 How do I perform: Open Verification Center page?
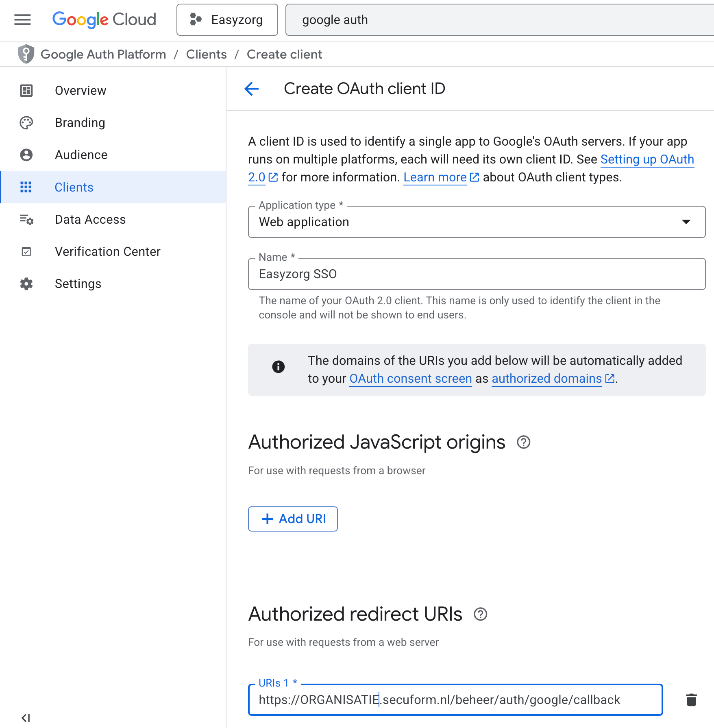pyautogui.click(x=107, y=252)
